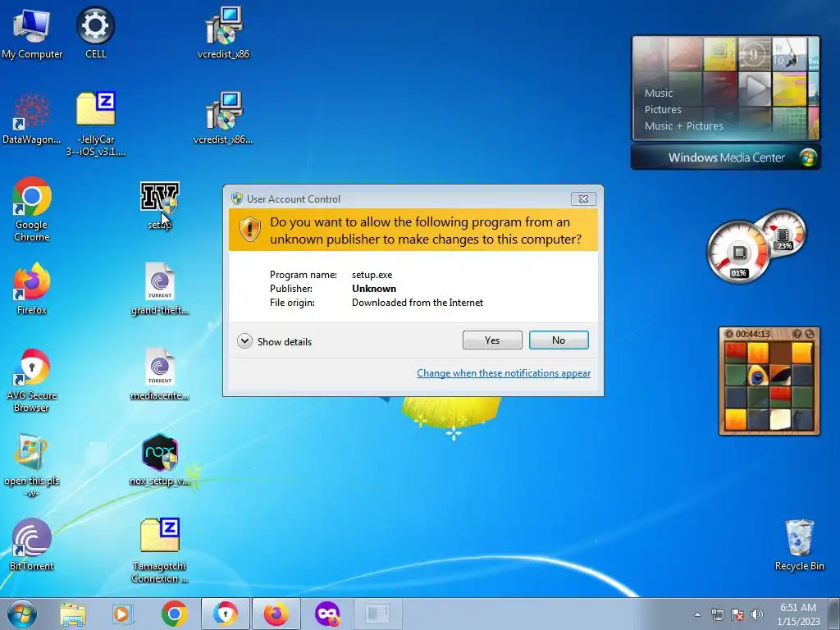The height and width of the screenshot is (630, 840).
Task: Select the mediacente... torrent file
Action: click(159, 375)
